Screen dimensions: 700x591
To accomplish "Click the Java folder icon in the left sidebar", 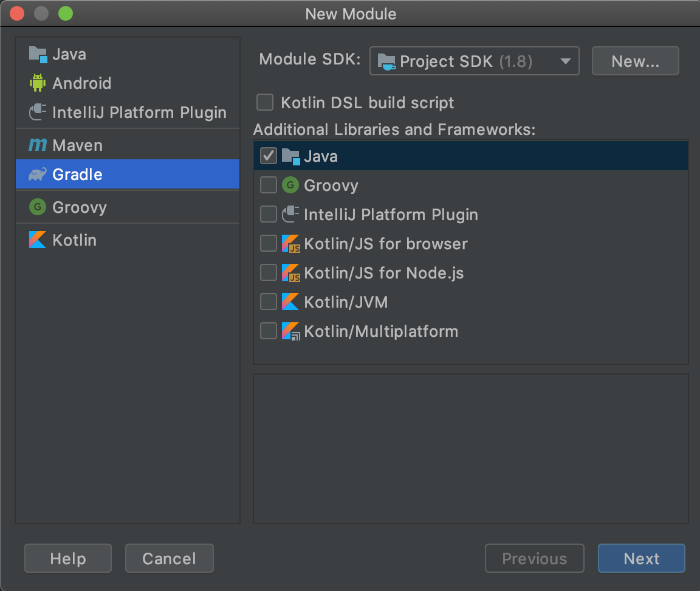I will pyautogui.click(x=38, y=55).
